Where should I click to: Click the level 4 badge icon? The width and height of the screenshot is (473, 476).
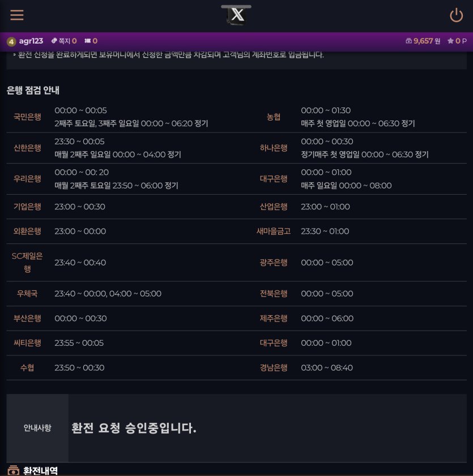11,41
